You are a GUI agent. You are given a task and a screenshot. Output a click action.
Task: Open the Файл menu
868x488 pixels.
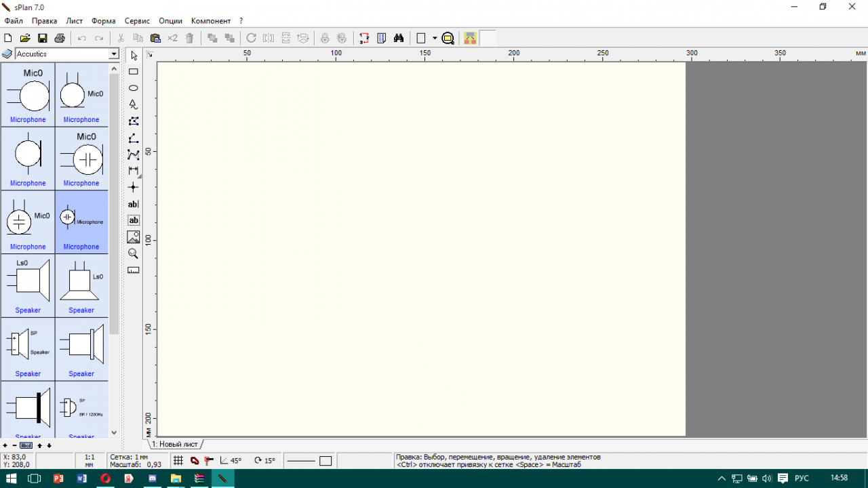point(14,21)
